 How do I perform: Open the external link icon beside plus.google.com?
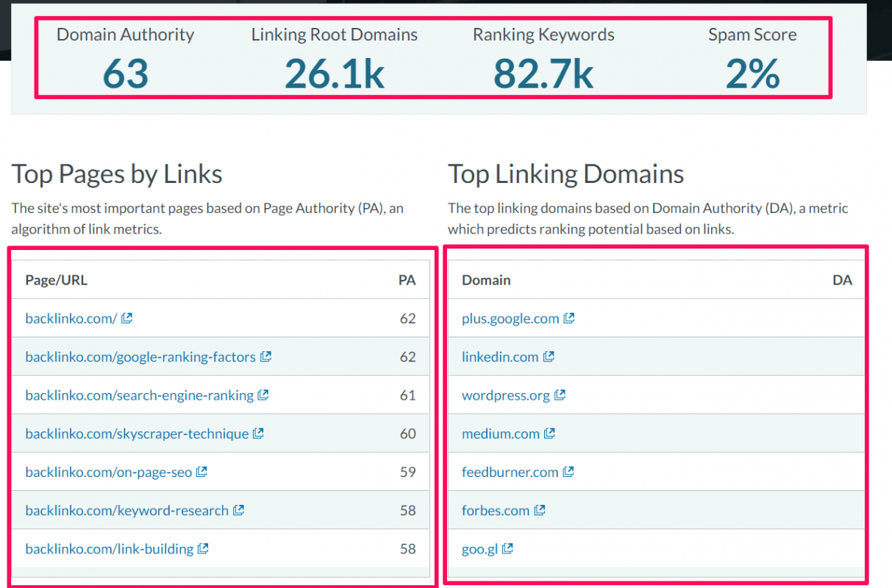(x=568, y=318)
